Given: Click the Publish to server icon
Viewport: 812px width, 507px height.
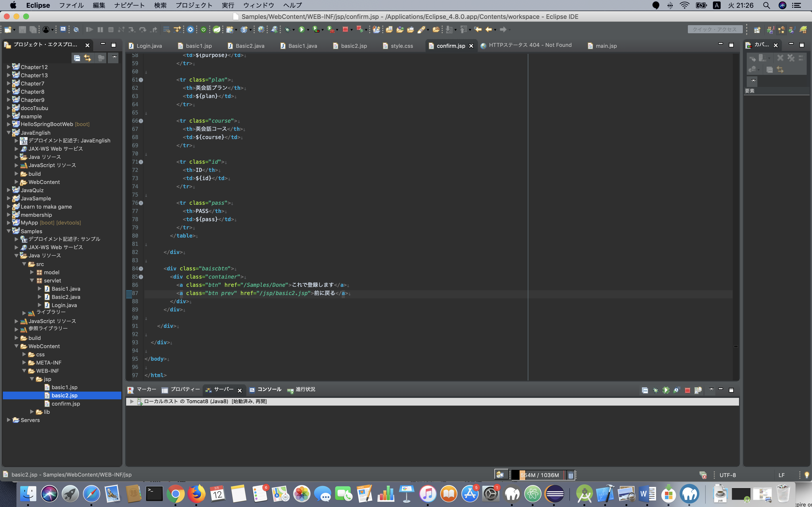Looking at the screenshot, I should click(698, 390).
